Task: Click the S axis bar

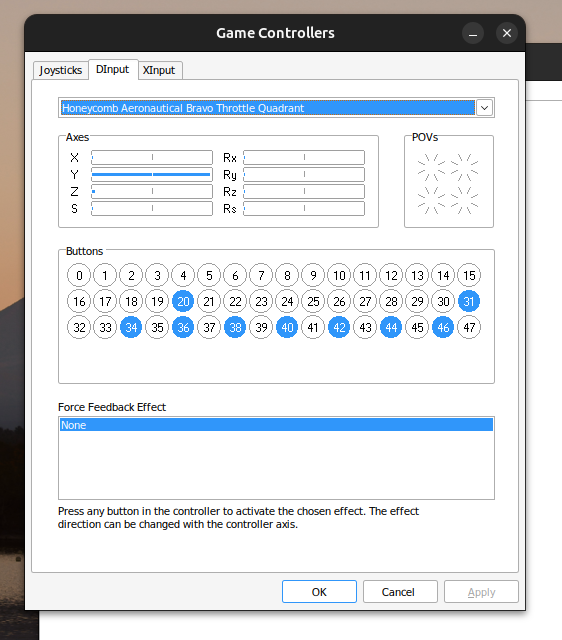Action: 152,209
